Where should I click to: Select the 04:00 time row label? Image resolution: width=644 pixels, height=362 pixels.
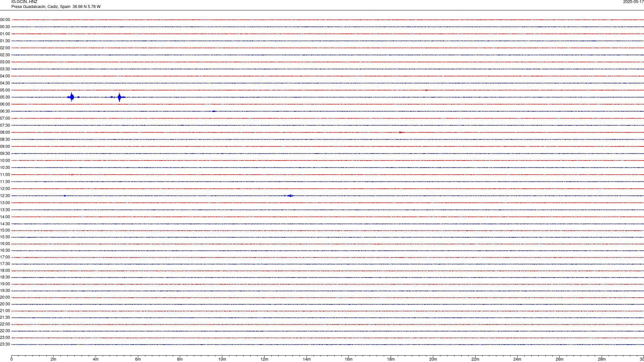pyautogui.click(x=5, y=76)
